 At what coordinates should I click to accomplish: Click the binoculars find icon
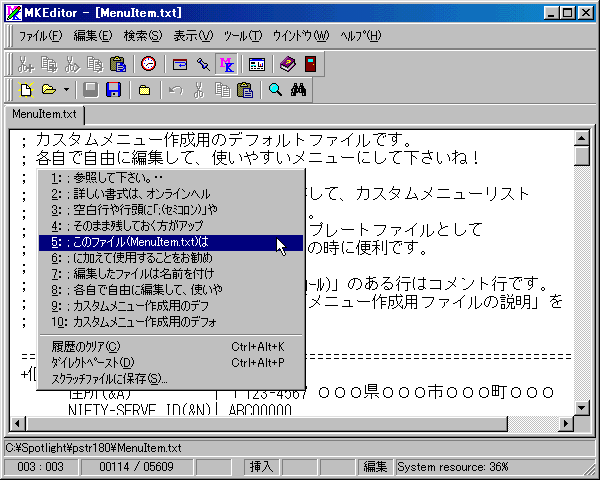298,90
